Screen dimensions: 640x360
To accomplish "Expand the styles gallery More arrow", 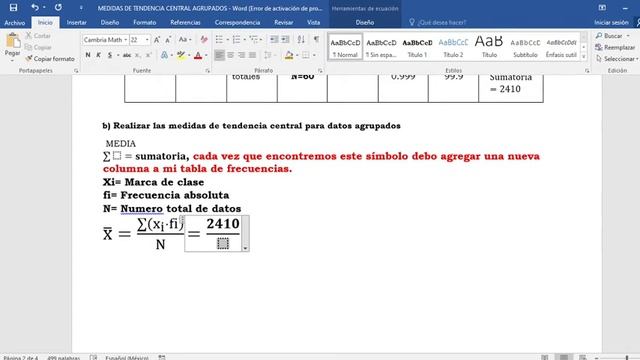I will click(x=584, y=57).
